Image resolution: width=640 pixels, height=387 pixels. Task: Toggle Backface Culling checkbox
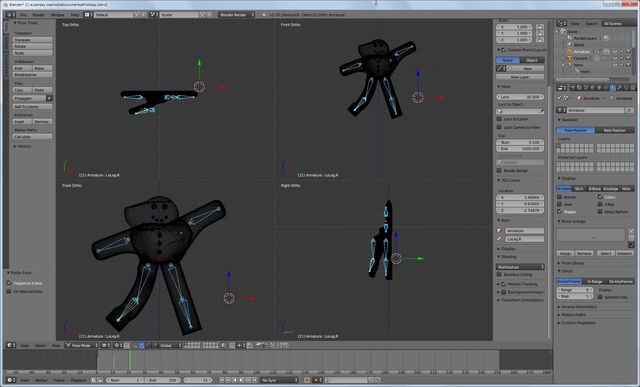click(x=499, y=274)
